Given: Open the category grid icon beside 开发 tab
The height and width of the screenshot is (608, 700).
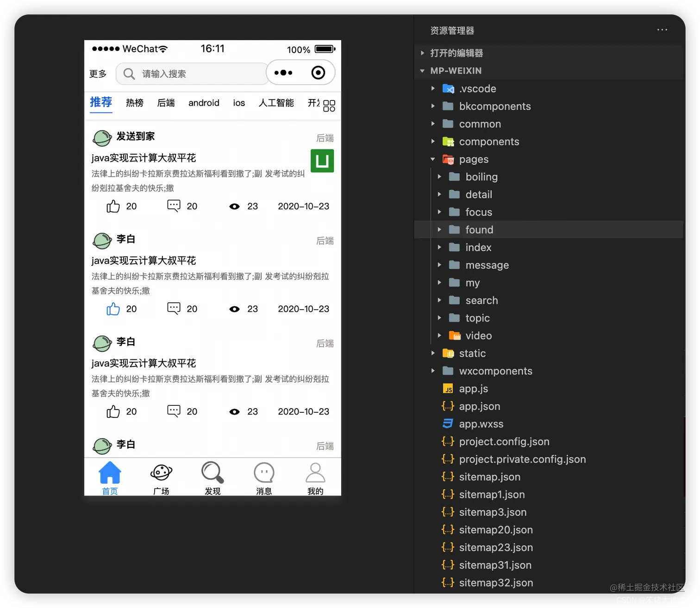Looking at the screenshot, I should [329, 105].
